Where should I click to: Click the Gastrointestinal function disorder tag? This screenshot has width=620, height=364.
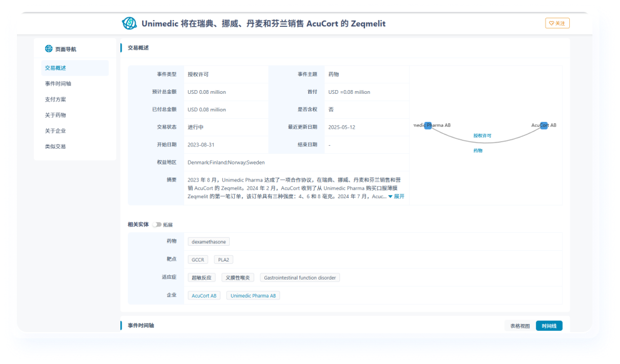pyautogui.click(x=300, y=278)
